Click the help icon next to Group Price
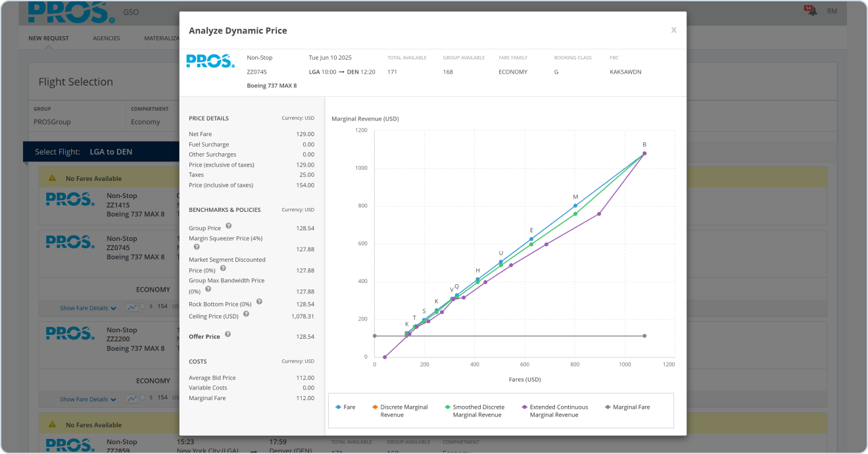 [229, 226]
